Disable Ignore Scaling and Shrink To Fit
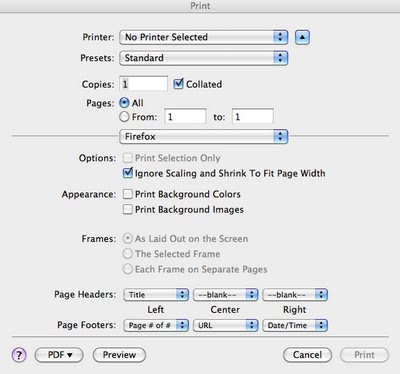400x374 pixels. pyautogui.click(x=128, y=173)
